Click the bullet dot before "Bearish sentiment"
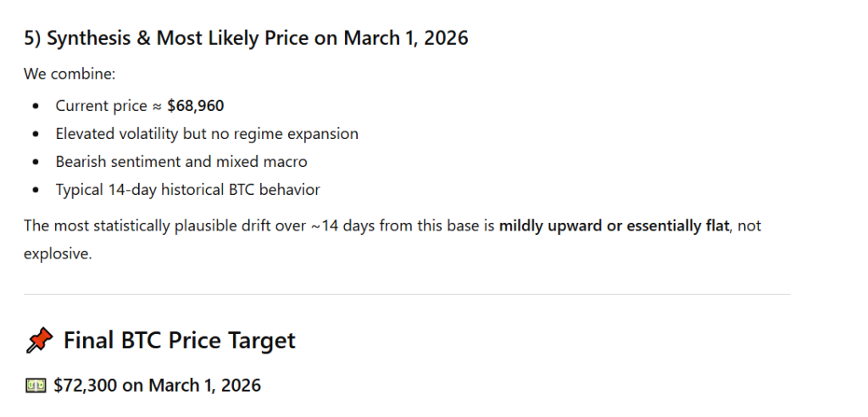868x417 pixels. click(36, 163)
